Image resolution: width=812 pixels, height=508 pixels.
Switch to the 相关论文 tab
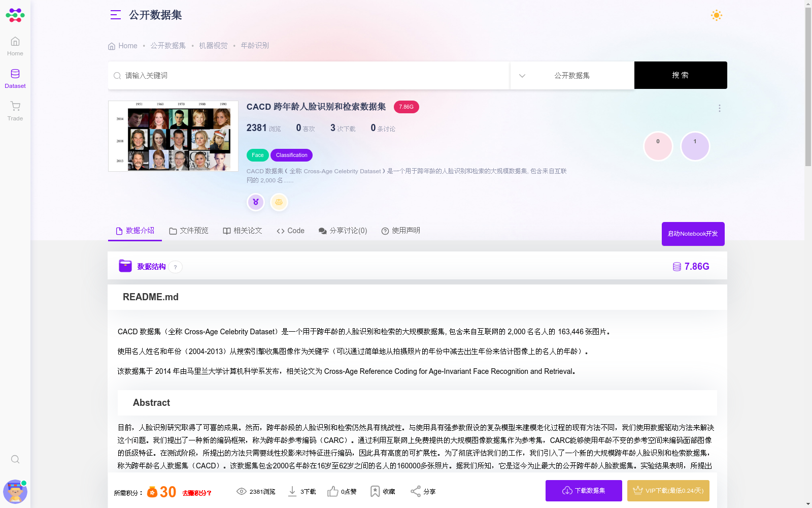243,231
